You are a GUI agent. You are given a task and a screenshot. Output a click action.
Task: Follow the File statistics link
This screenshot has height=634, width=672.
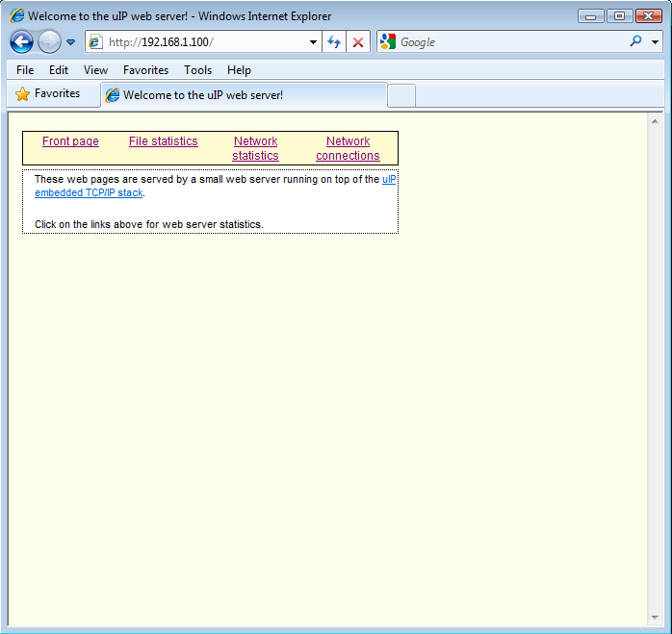point(163,141)
